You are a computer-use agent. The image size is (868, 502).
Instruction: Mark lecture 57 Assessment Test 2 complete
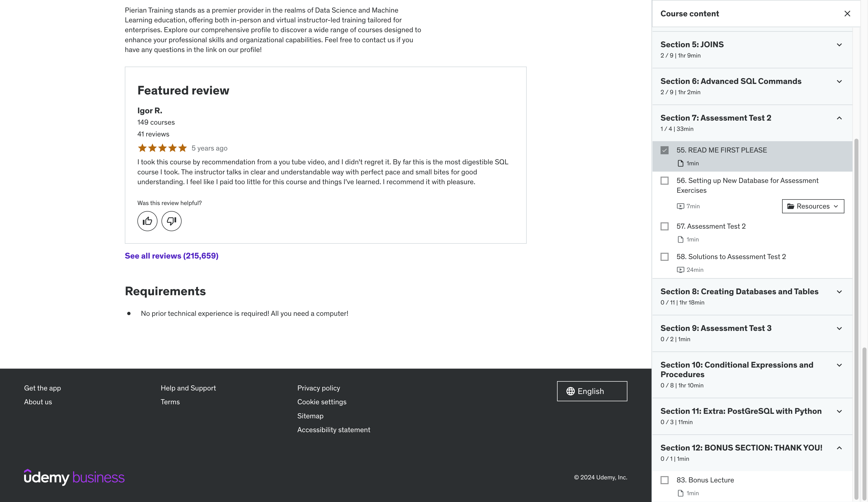(x=664, y=227)
